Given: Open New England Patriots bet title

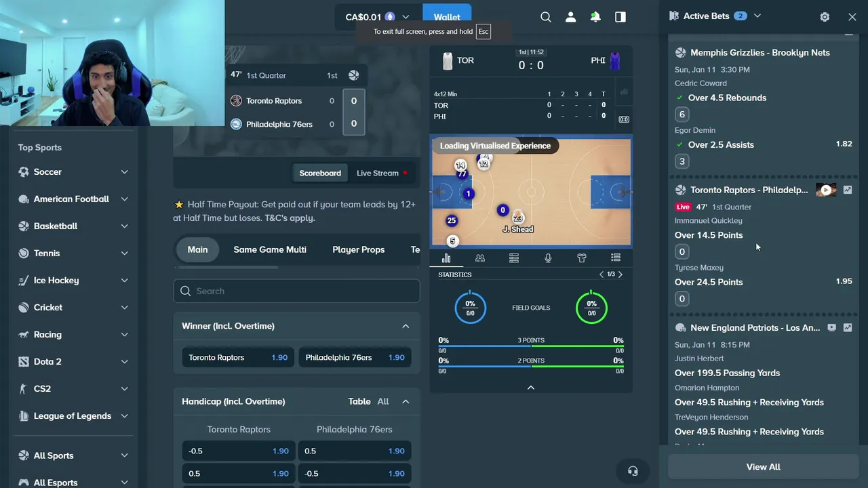Looking at the screenshot, I should coord(755,328).
